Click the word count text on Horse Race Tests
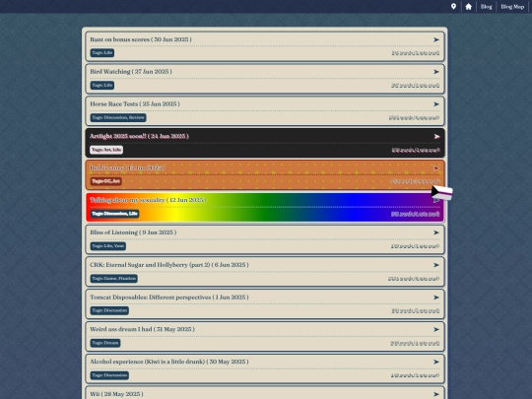This screenshot has height=399, width=532. (414, 118)
